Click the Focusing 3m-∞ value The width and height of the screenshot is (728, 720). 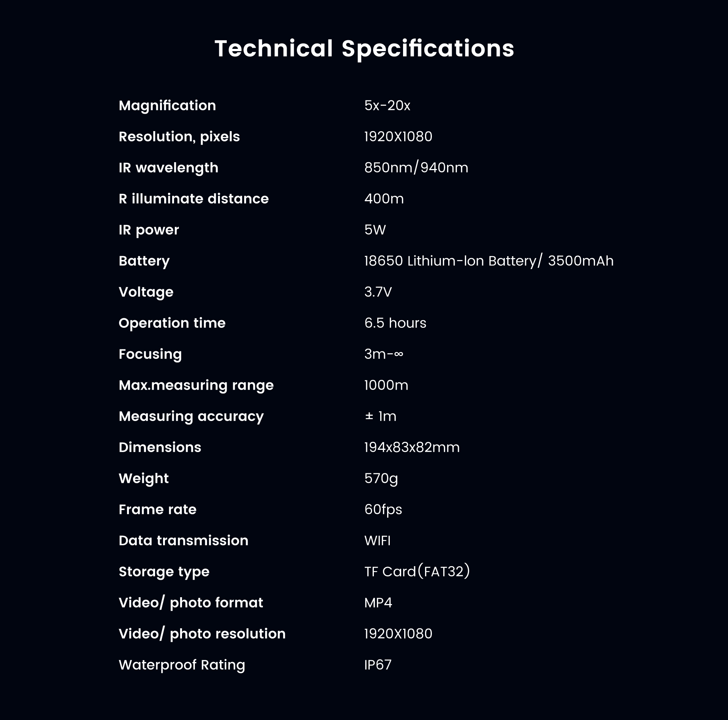[x=384, y=354]
